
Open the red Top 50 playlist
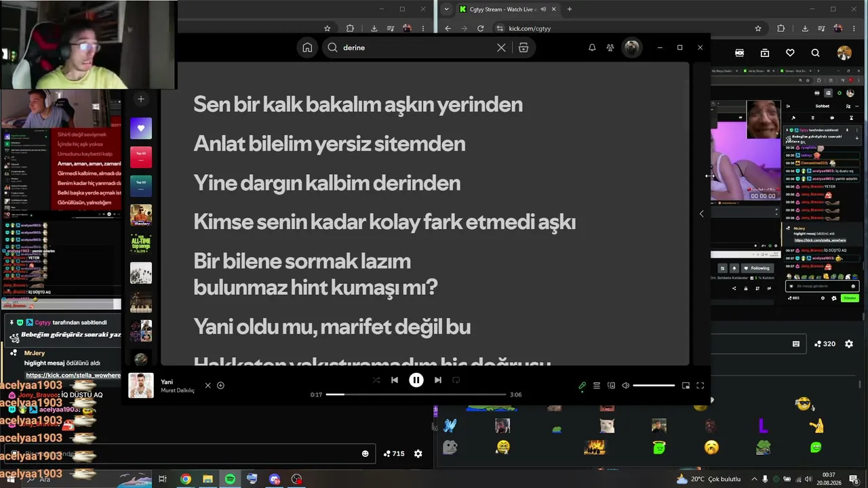click(141, 157)
